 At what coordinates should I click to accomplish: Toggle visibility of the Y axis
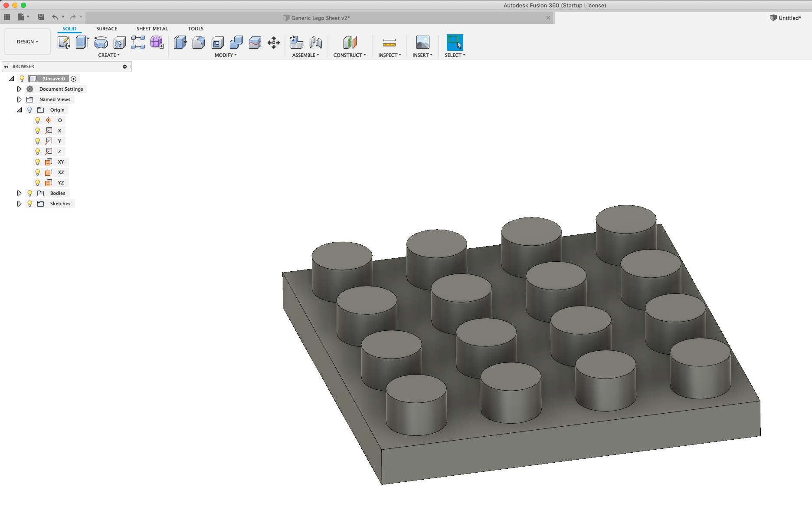pyautogui.click(x=38, y=141)
